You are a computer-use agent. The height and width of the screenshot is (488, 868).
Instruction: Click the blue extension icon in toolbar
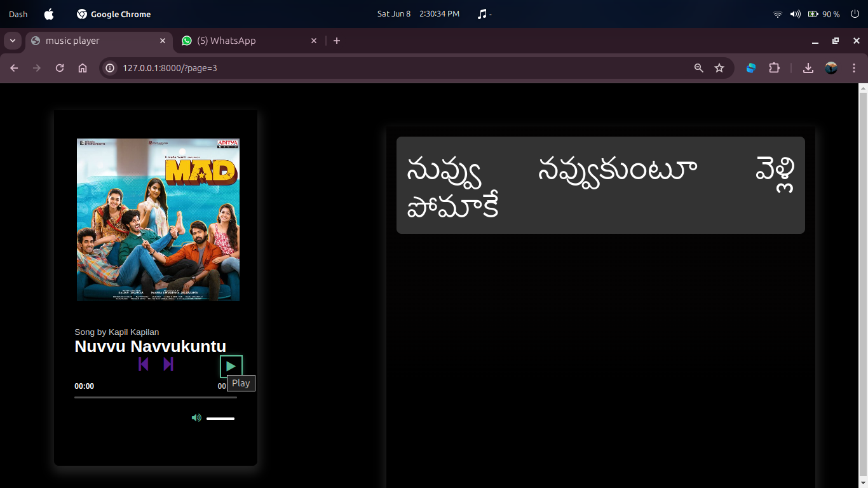751,68
